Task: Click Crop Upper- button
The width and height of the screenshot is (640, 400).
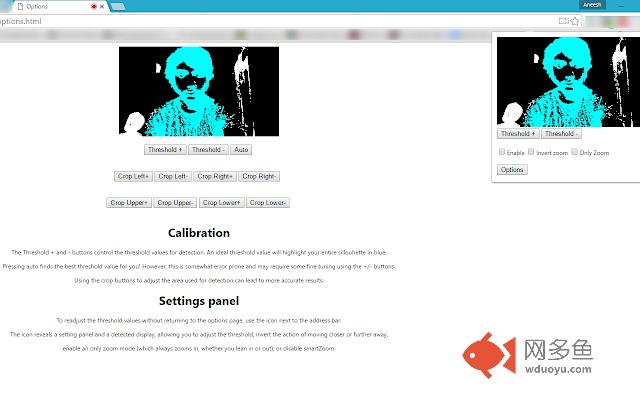Action: 175,203
